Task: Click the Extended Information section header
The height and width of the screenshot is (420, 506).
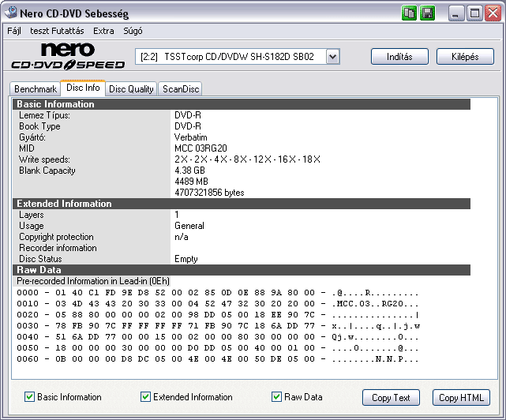Action: (242, 204)
